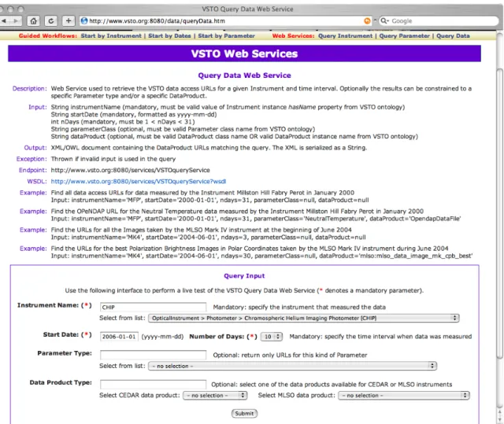
Task: Open the Query Parameter web service
Action: coord(404,36)
